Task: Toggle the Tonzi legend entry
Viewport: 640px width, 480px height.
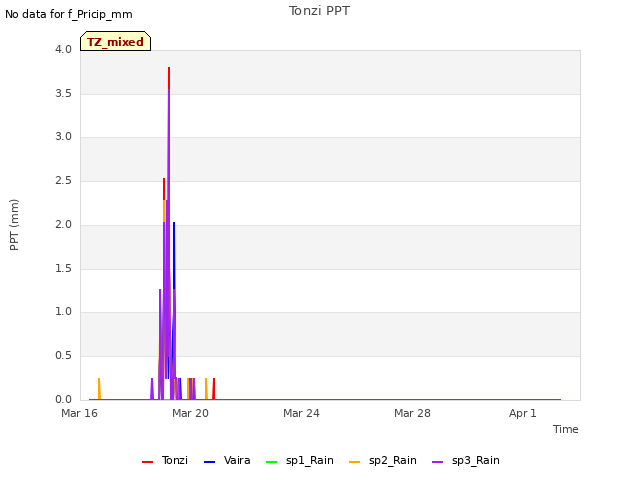Action: [165, 460]
